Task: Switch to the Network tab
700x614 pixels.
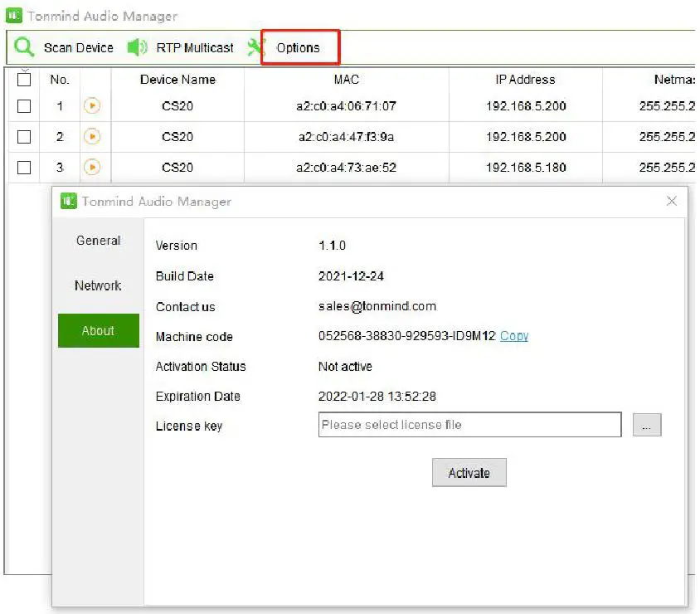Action: point(98,285)
